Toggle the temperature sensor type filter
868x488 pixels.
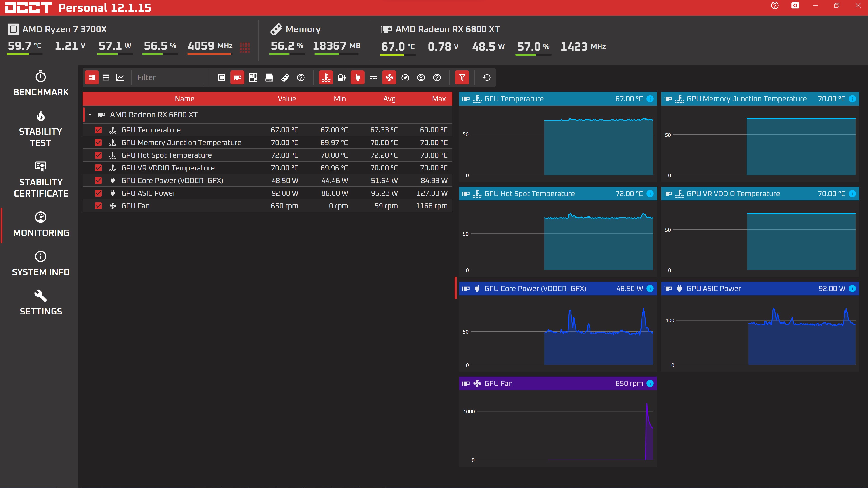[x=326, y=77]
